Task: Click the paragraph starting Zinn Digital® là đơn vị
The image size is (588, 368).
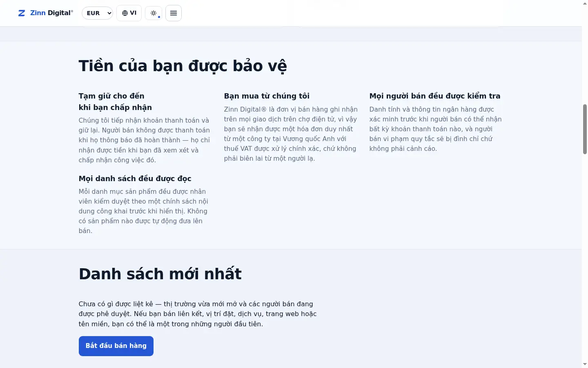Action: point(291,134)
